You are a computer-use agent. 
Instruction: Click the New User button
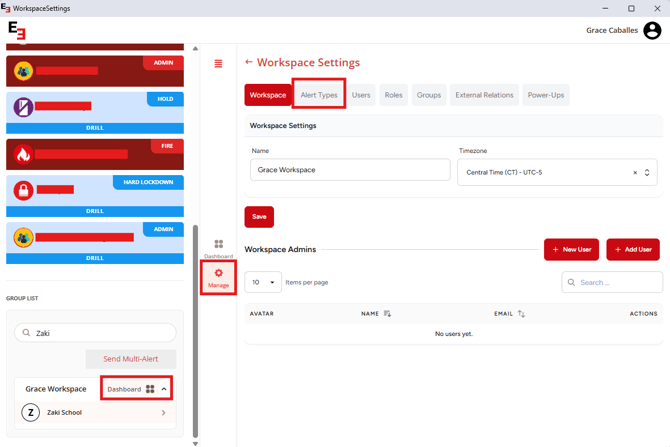pos(571,249)
